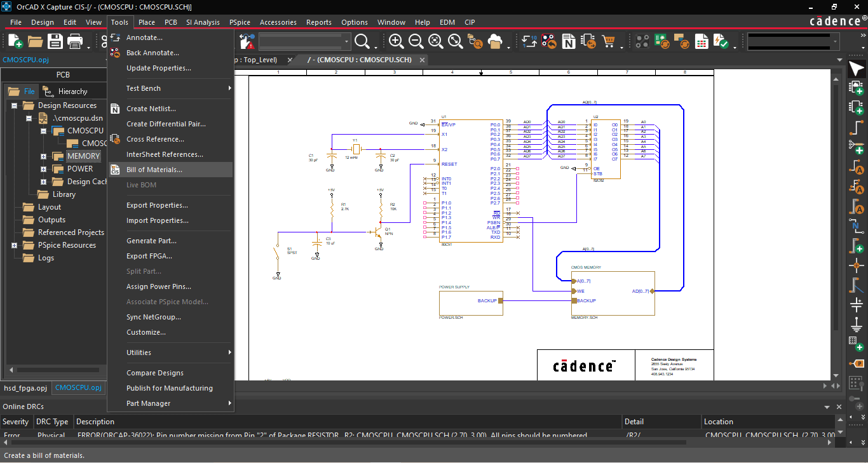Save the design with the floppy icon
The image size is (868, 463).
[x=55, y=42]
